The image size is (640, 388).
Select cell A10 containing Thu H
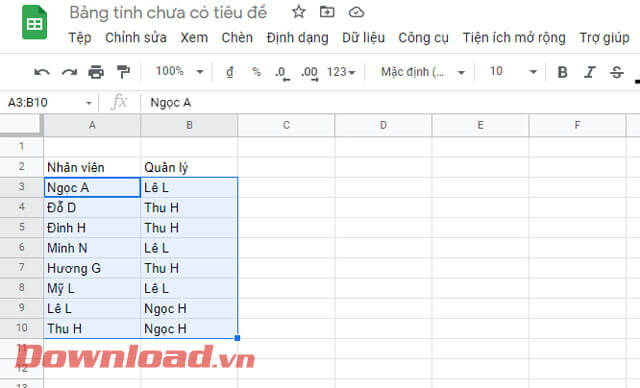click(x=92, y=328)
